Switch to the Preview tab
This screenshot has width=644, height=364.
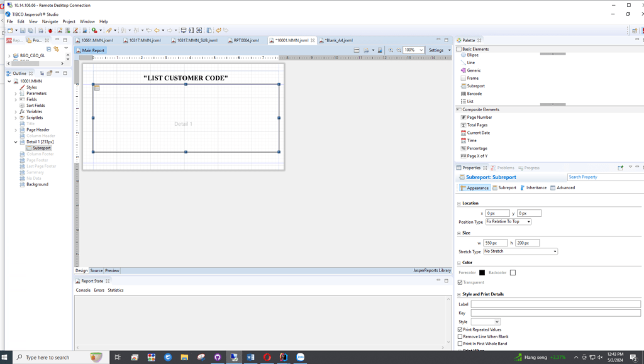pyautogui.click(x=112, y=271)
